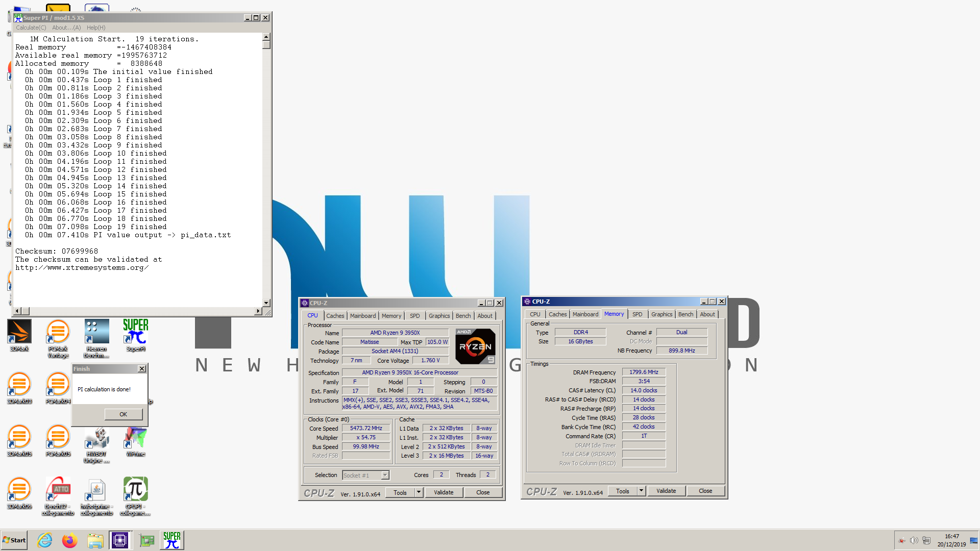Click Close button in Memory tab window
Viewport: 980px width, 551px height.
[x=705, y=491]
